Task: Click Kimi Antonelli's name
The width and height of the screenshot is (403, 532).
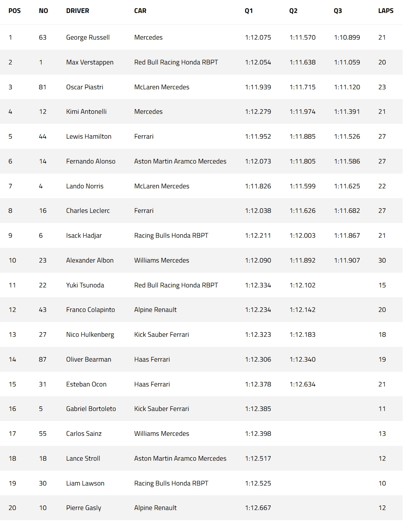Action: (86, 112)
